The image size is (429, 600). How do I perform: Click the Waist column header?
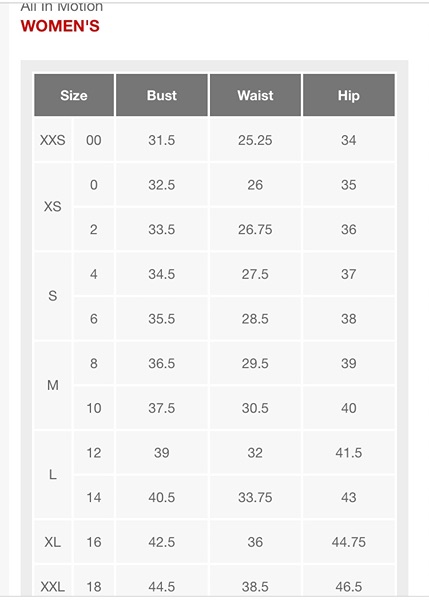pos(255,95)
